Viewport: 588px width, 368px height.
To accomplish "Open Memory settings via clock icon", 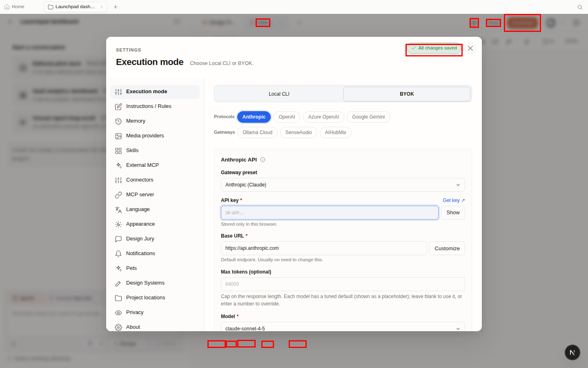I will click(x=118, y=121).
